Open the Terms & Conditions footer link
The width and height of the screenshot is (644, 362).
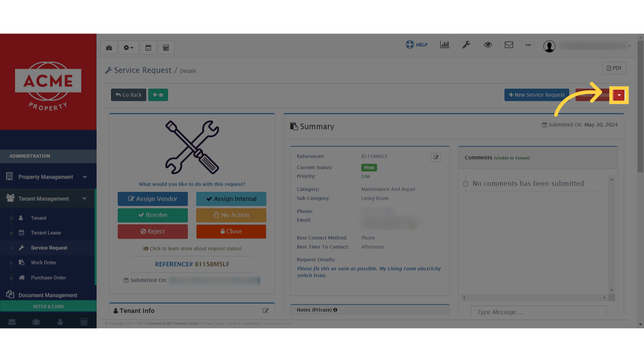point(243,323)
